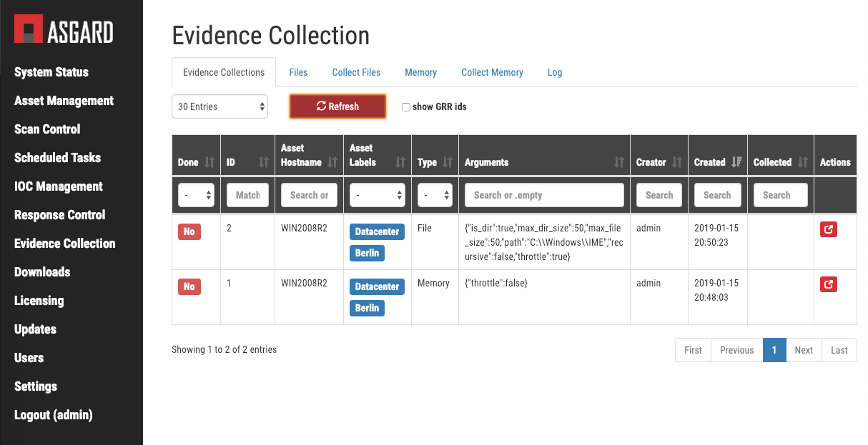868x445 pixels.
Task: Sort by Asset Hostname column icon
Action: click(x=332, y=162)
